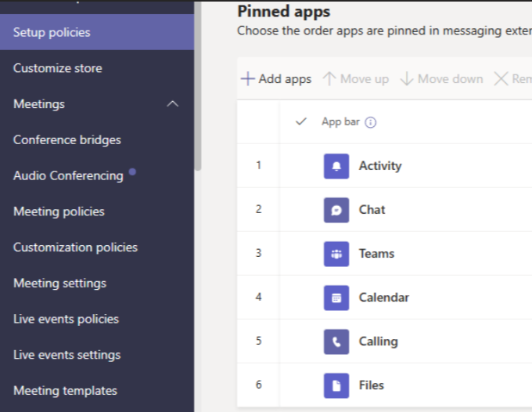Viewport: 532px width, 412px height.
Task: Click the dot indicator next to Audio Conferencing
Action: (132, 172)
